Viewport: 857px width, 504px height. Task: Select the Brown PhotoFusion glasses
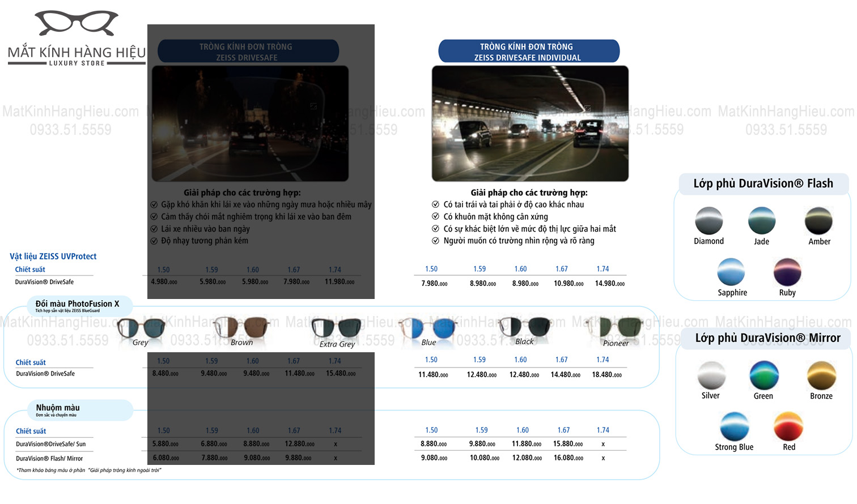point(241,328)
